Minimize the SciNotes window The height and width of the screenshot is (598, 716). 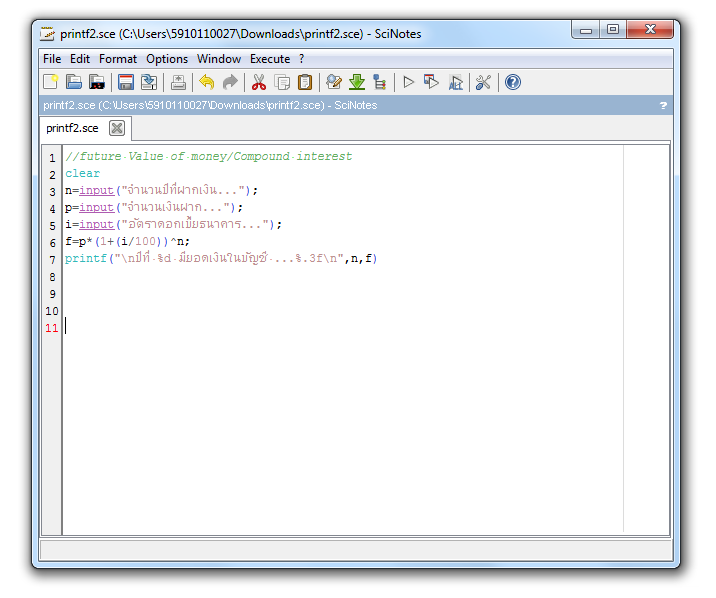[x=586, y=31]
